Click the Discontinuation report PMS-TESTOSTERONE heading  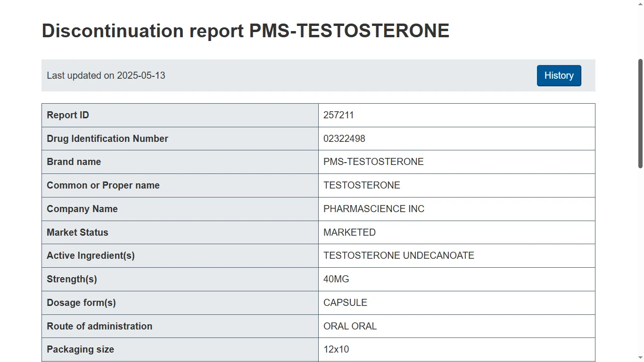[246, 31]
